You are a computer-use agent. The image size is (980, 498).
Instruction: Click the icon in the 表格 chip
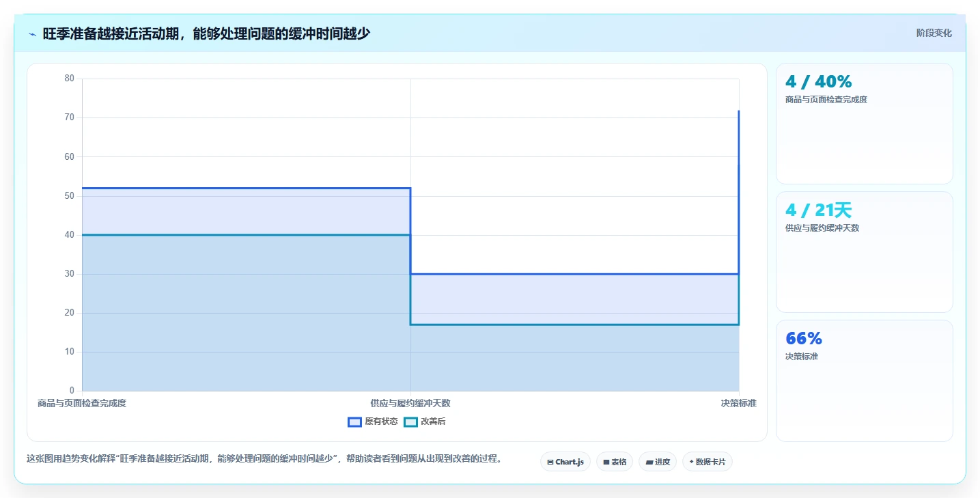(x=606, y=462)
